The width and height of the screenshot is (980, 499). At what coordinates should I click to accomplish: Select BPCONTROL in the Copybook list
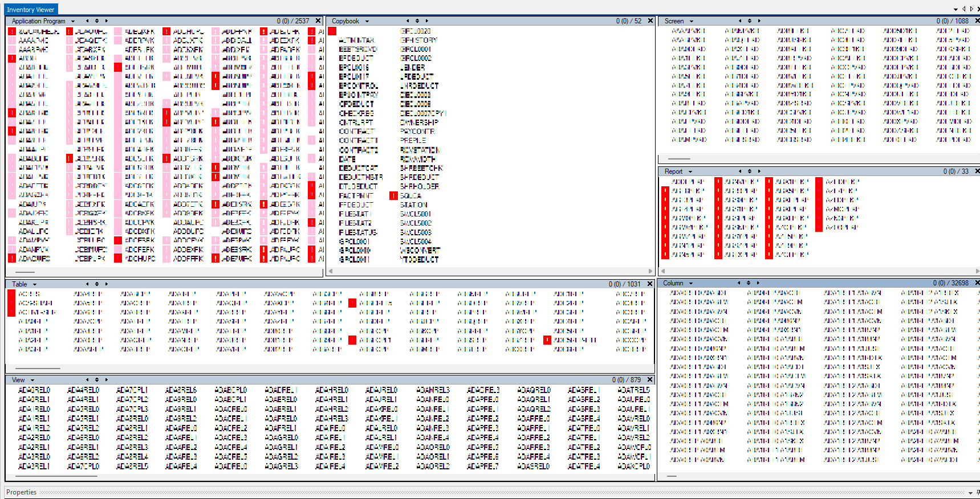coord(359,86)
